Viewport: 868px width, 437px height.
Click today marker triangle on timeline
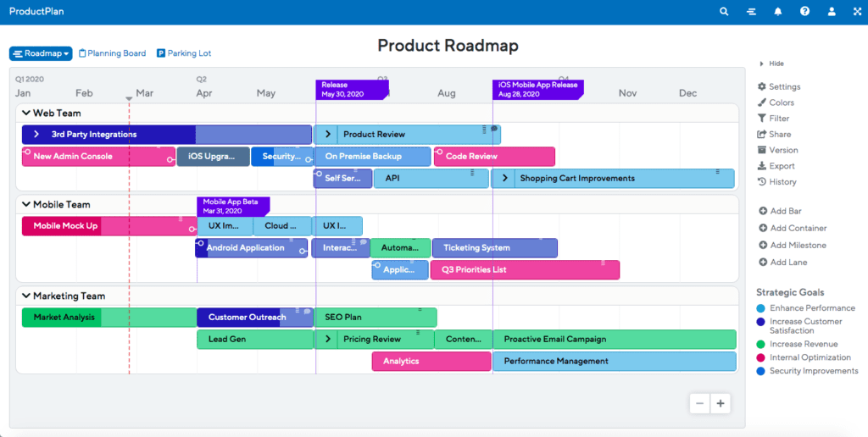(x=129, y=99)
